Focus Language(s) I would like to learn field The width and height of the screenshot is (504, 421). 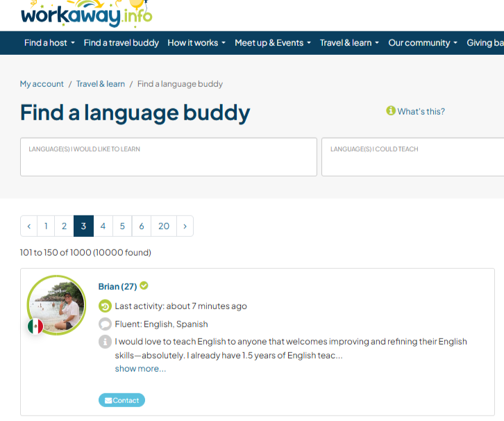click(169, 157)
